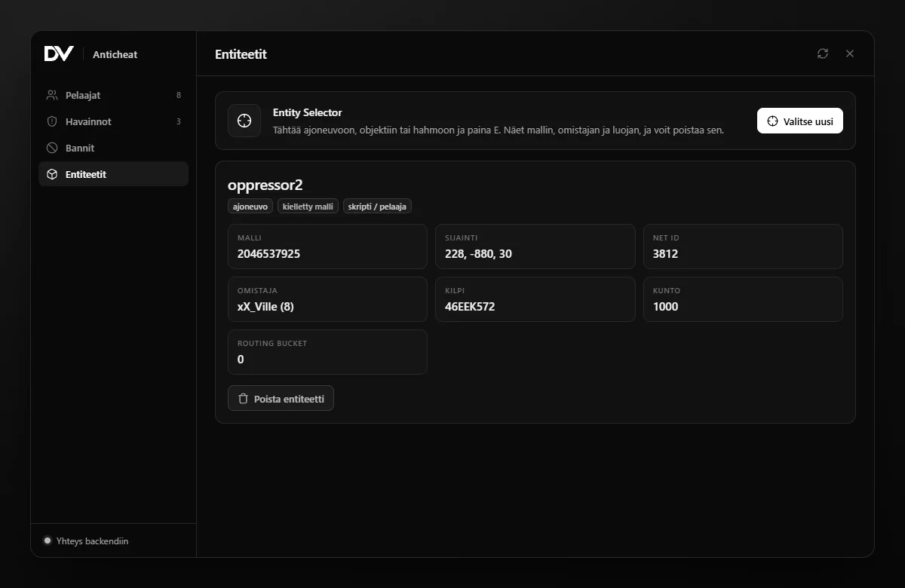This screenshot has width=905, height=588.
Task: Click the Pelaajat people icon
Action: pyautogui.click(x=52, y=95)
